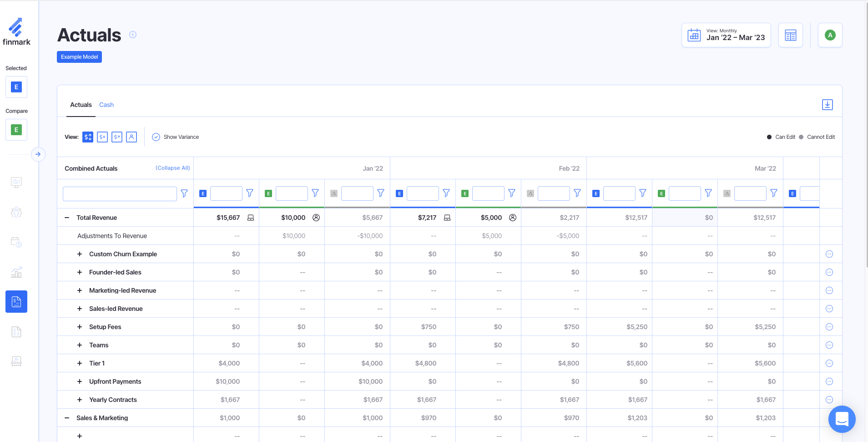Viewport: 868px width, 442px height.
Task: Collapse the Total Revenue section
Action: click(67, 218)
